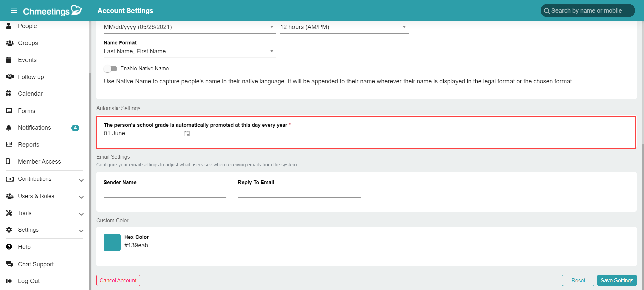Screen dimensions: 644x290
Task: Open the date format dropdown
Action: pos(190,27)
